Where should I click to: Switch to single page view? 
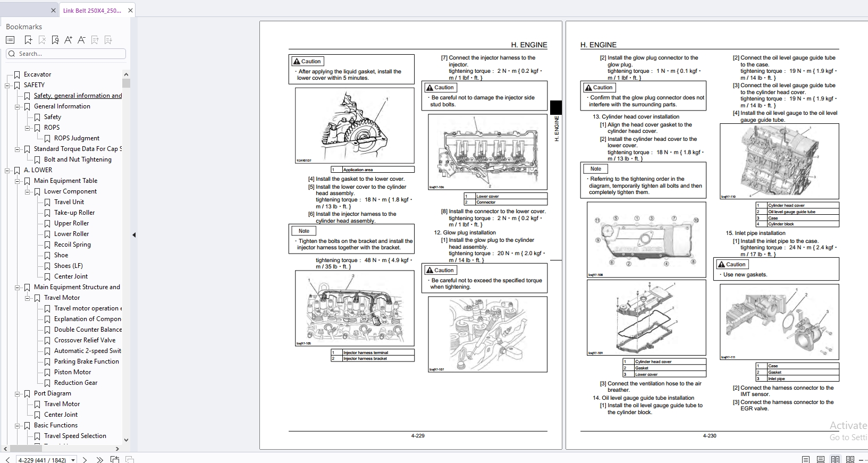tap(806, 460)
